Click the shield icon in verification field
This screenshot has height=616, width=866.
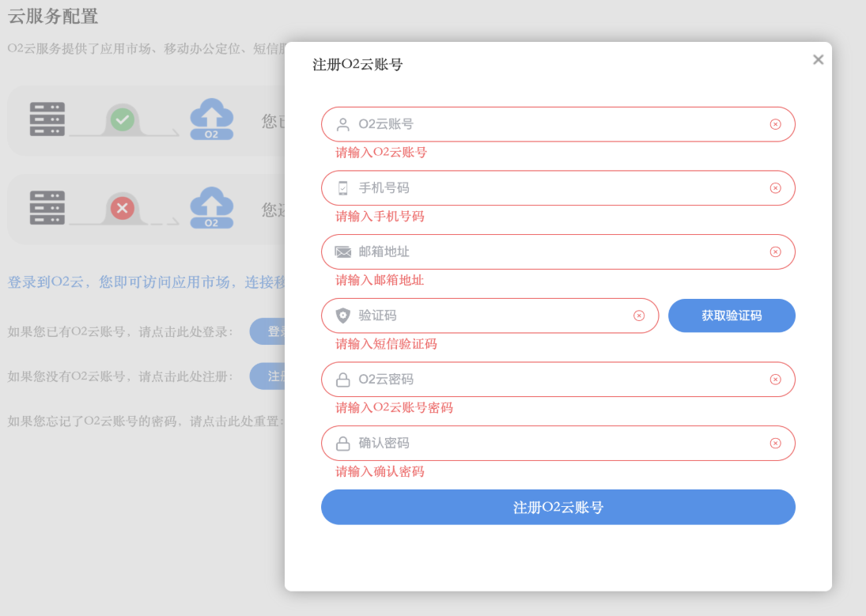[x=342, y=316]
